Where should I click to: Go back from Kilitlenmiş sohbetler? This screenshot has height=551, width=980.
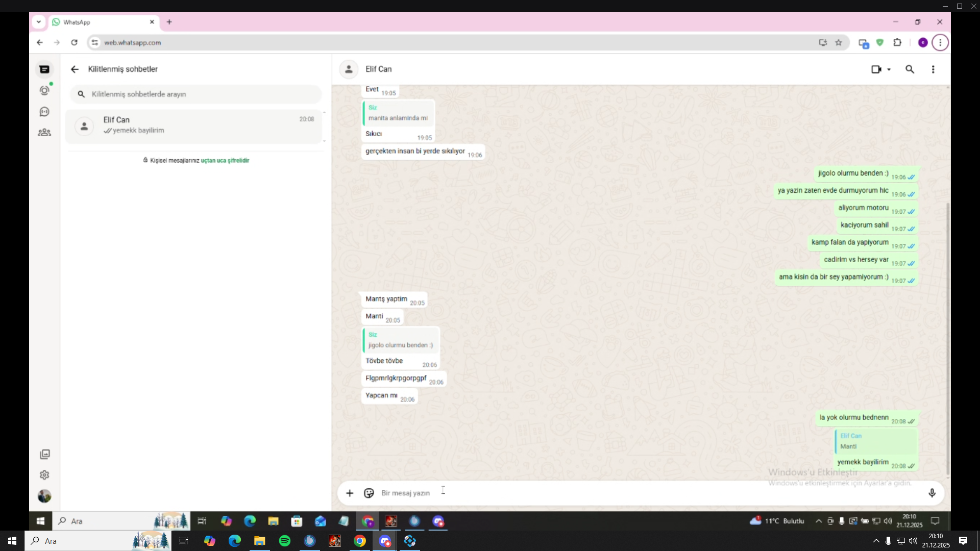click(75, 69)
